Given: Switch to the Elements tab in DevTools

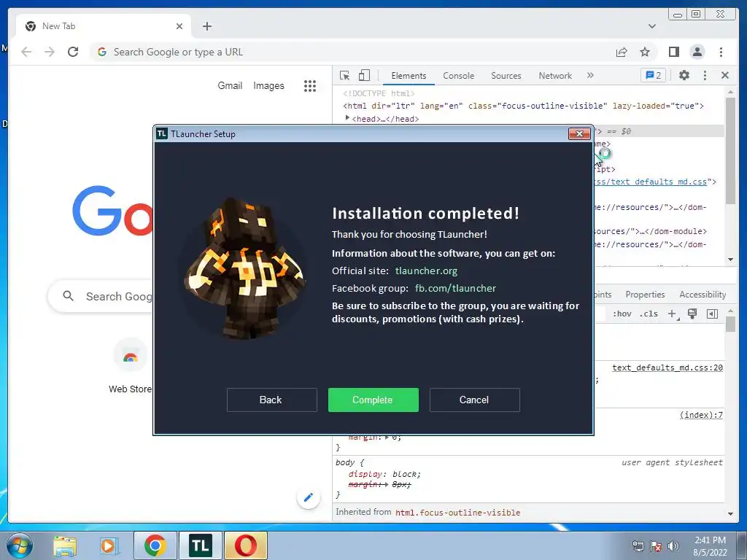Looking at the screenshot, I should click(409, 76).
